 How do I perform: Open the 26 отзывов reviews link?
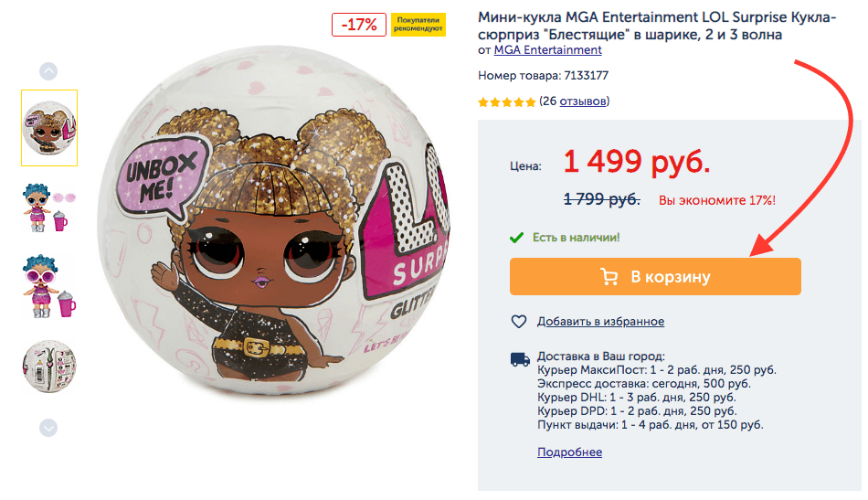(583, 101)
